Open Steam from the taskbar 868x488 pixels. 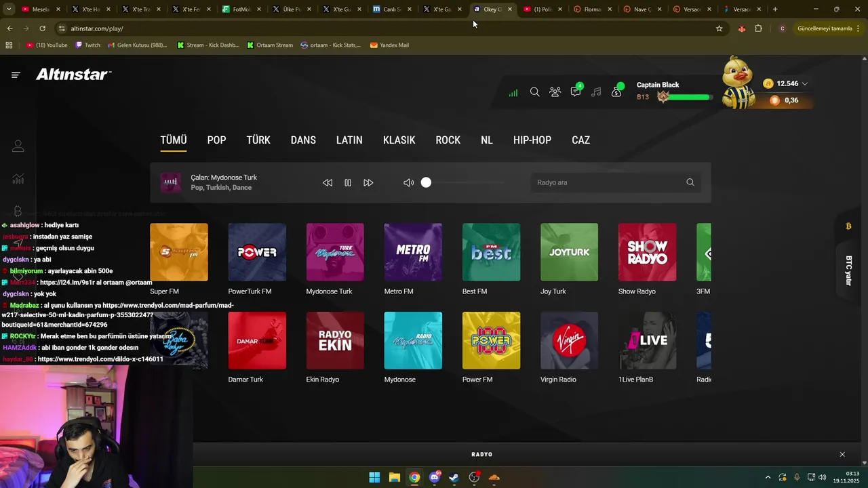click(x=454, y=477)
